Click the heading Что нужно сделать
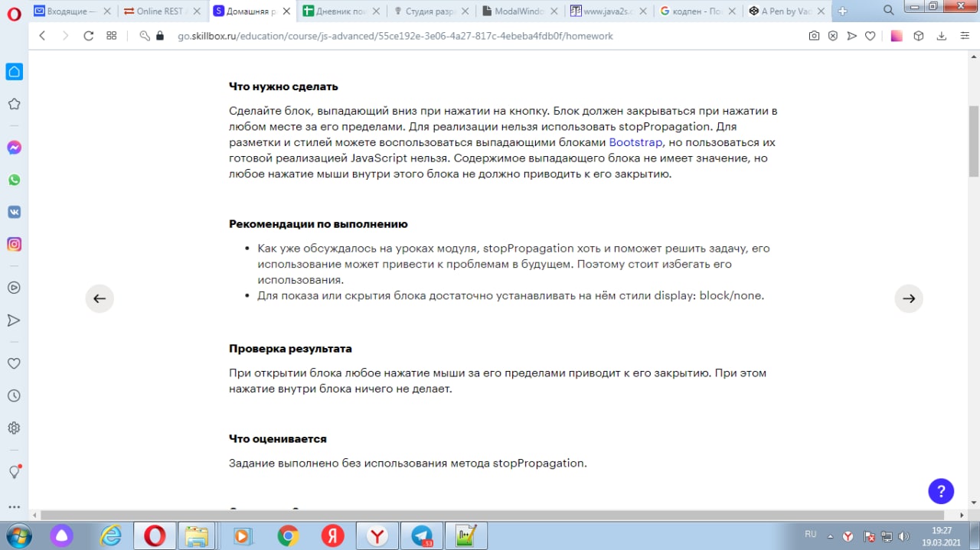The height and width of the screenshot is (550, 980). [x=283, y=86]
